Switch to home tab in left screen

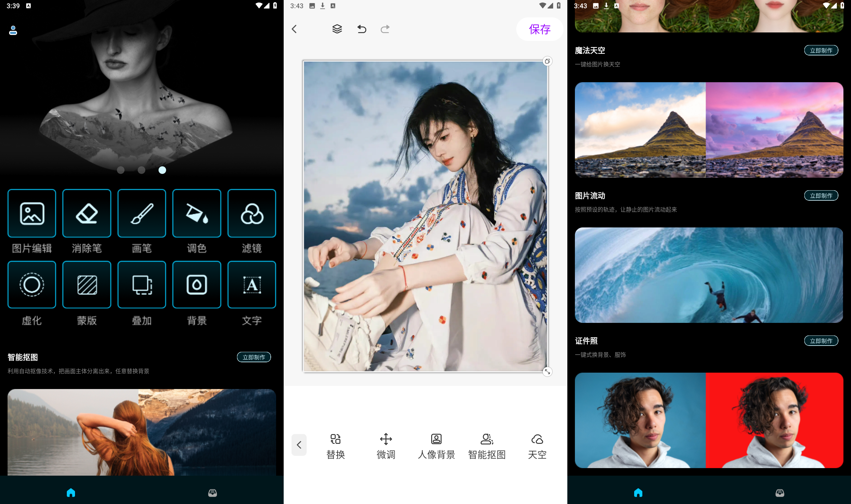pos(71,493)
